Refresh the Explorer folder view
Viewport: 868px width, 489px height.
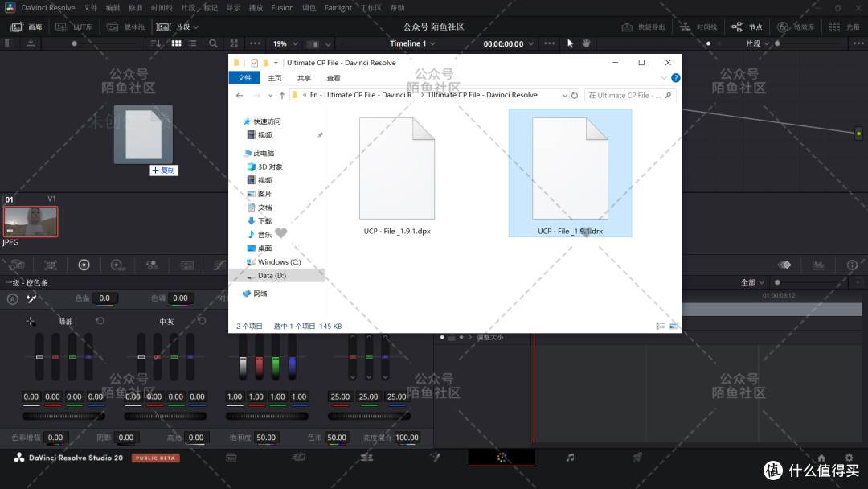pyautogui.click(x=575, y=95)
